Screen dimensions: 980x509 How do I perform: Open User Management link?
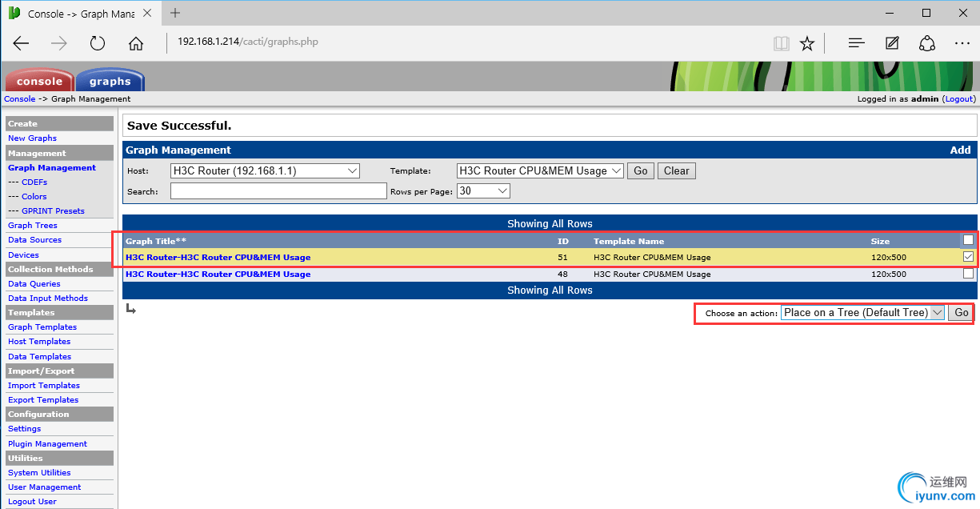coord(44,487)
